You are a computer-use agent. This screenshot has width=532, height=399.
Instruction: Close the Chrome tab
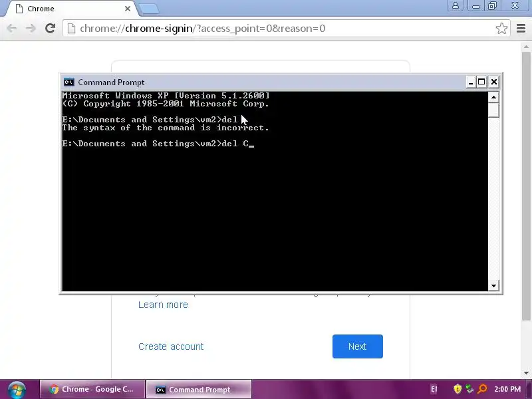(x=128, y=9)
